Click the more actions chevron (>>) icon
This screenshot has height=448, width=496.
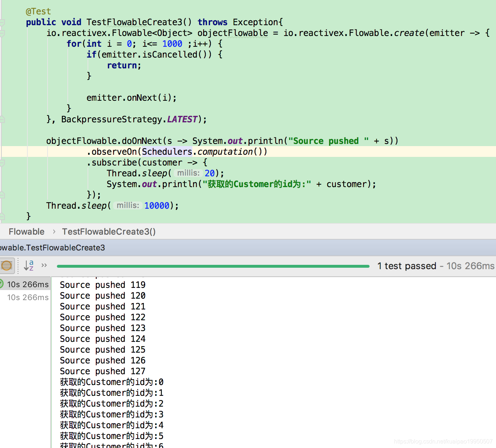[44, 265]
